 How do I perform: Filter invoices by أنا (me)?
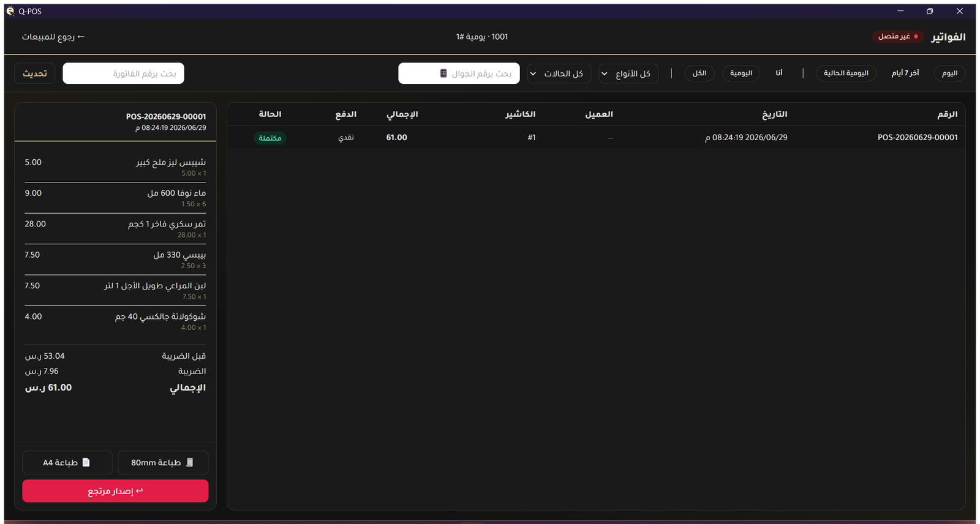point(779,73)
